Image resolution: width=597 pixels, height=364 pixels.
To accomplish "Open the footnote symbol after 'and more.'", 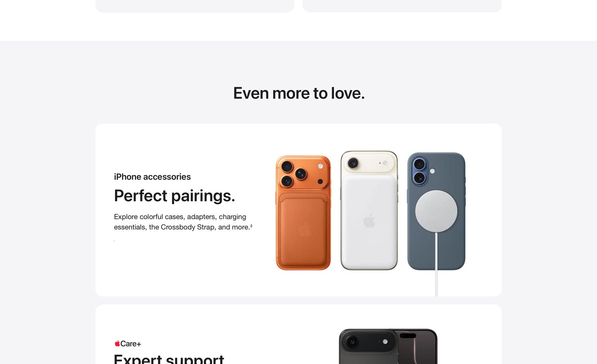I will coord(251,226).
